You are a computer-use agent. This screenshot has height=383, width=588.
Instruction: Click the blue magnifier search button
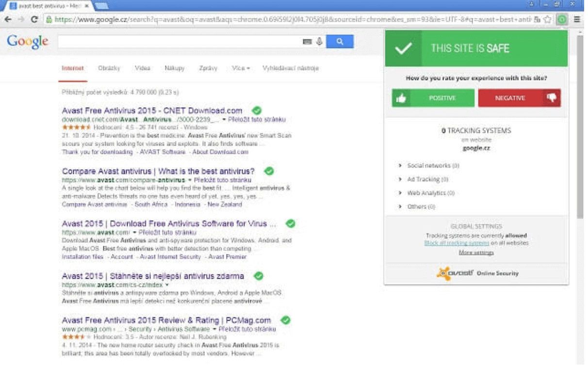coord(340,42)
